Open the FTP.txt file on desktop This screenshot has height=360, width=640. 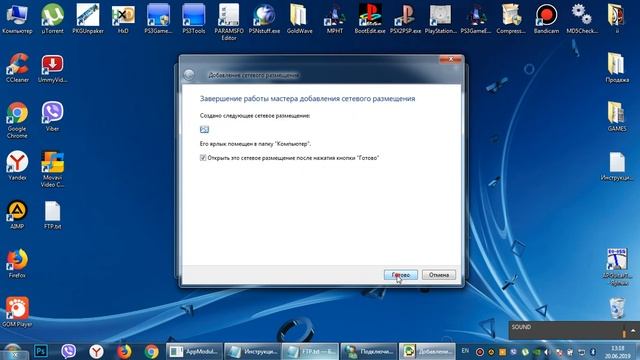pos(52,214)
